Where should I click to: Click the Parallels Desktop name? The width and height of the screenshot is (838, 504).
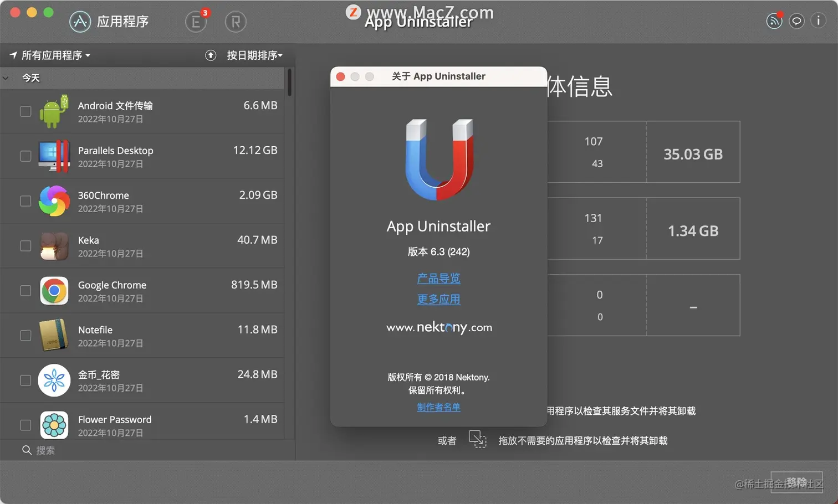tap(115, 151)
